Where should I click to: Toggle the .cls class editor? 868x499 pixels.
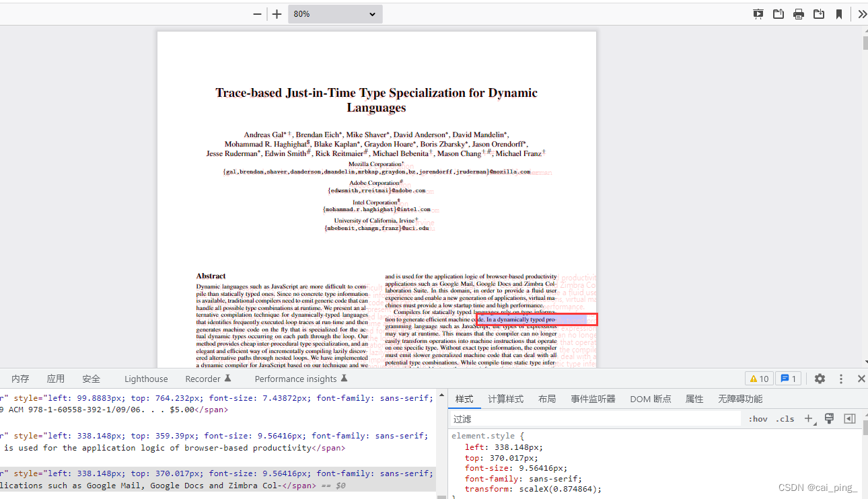tap(785, 418)
